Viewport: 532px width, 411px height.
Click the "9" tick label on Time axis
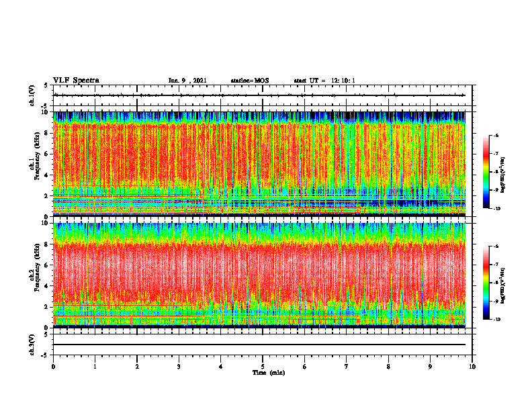(430, 367)
